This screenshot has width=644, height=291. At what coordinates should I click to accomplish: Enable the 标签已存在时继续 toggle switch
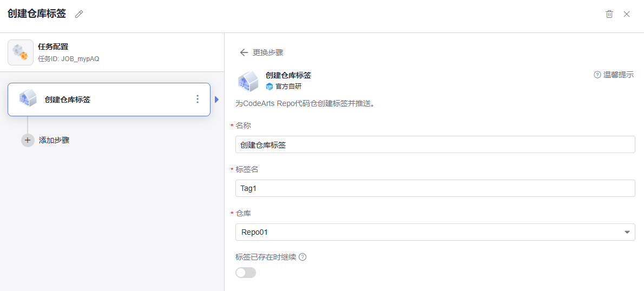pyautogui.click(x=246, y=273)
